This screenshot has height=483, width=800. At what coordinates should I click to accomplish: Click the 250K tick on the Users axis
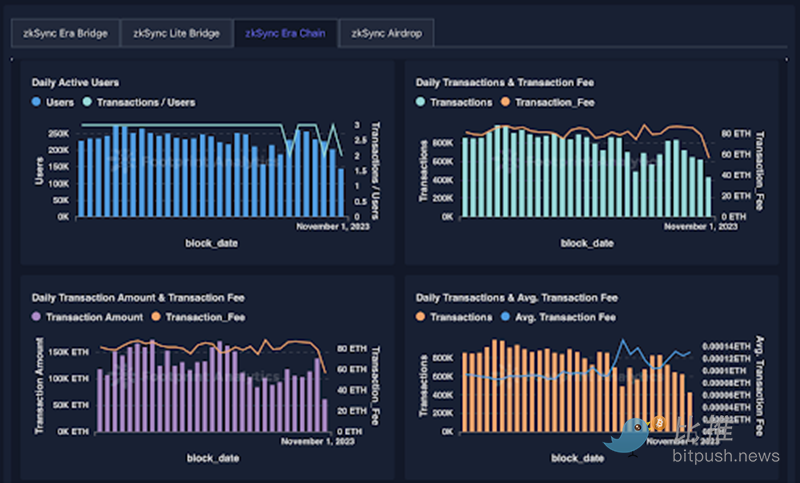pyautogui.click(x=58, y=134)
